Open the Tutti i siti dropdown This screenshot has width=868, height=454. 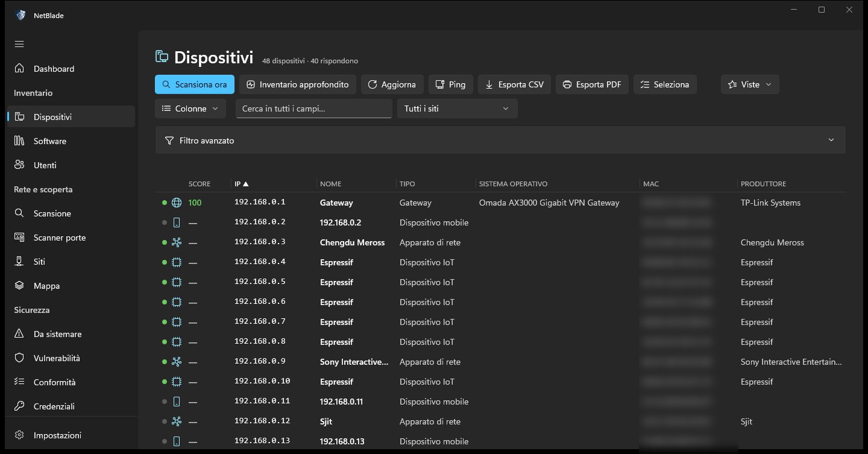point(457,109)
